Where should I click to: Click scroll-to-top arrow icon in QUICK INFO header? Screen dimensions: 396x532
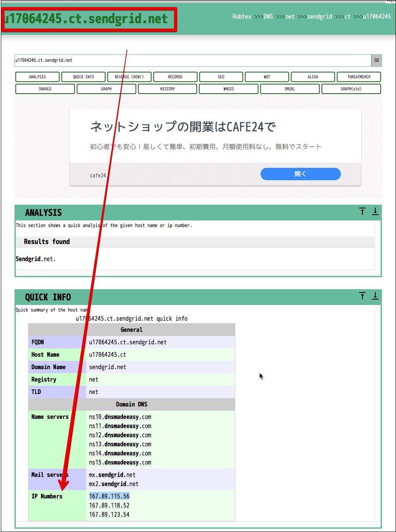(362, 296)
